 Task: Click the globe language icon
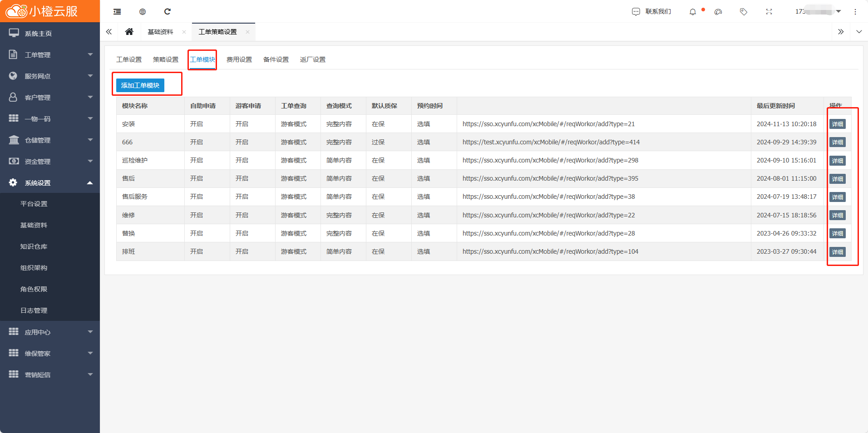(x=143, y=12)
